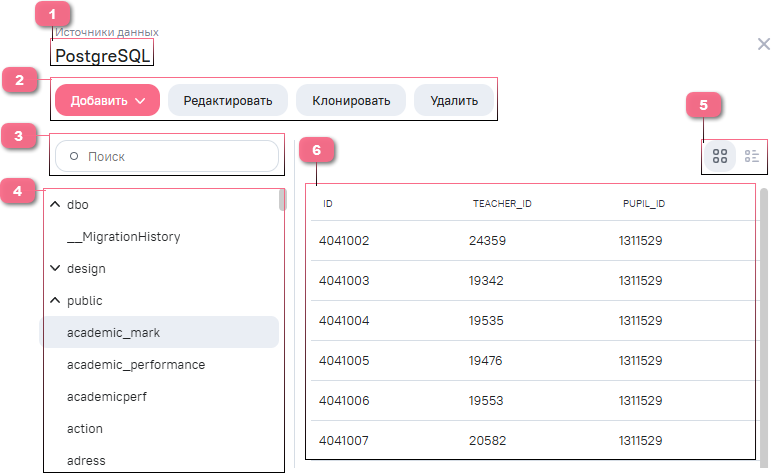Switch to list view icon
The height and width of the screenshot is (476, 774).
(x=752, y=156)
